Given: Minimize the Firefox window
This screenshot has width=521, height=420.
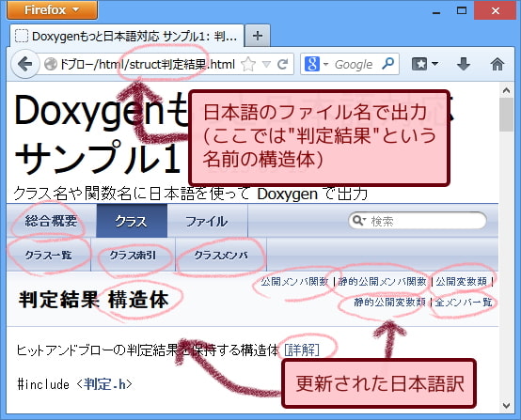Looking at the screenshot, I should click(x=436, y=11).
